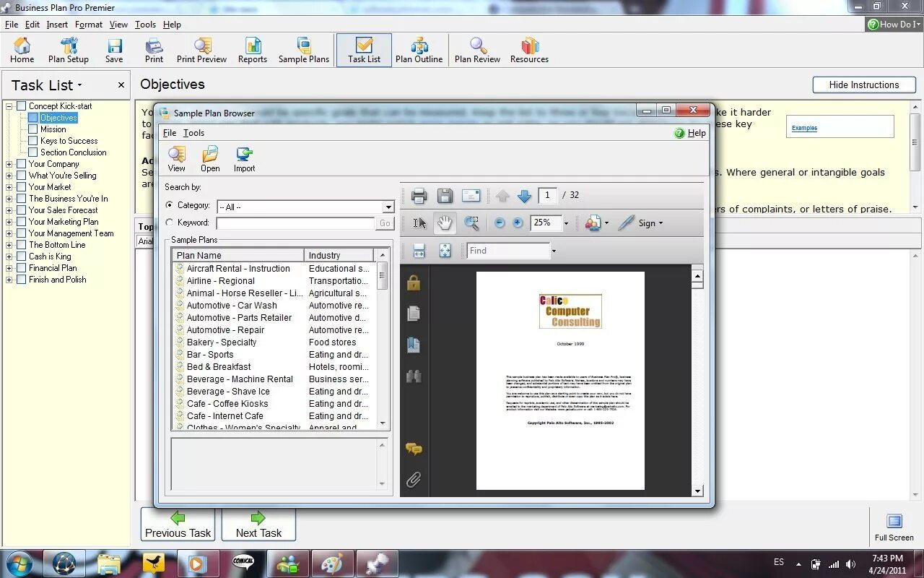The height and width of the screenshot is (578, 924).
Task: Open the main File menu
Action: point(12,25)
